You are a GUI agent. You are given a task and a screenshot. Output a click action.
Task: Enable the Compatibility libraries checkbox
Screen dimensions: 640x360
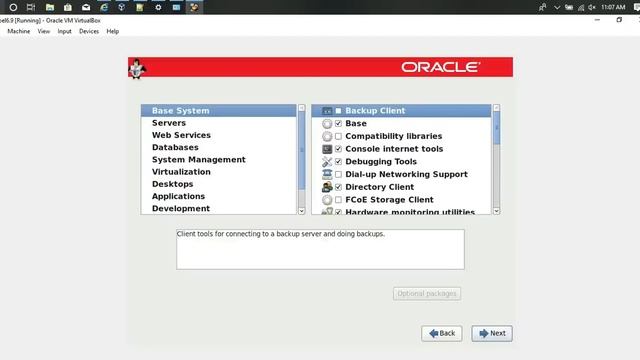tap(338, 136)
